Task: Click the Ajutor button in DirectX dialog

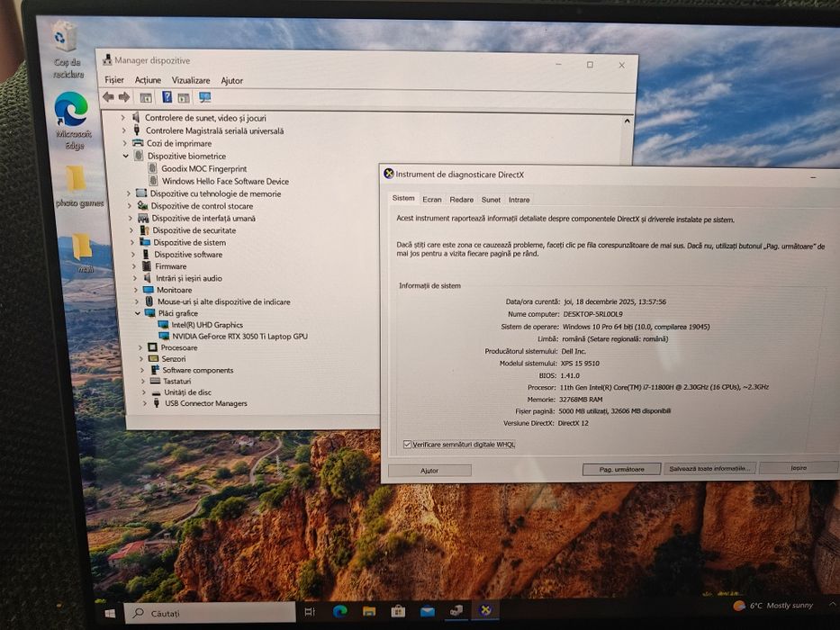Action: click(429, 471)
